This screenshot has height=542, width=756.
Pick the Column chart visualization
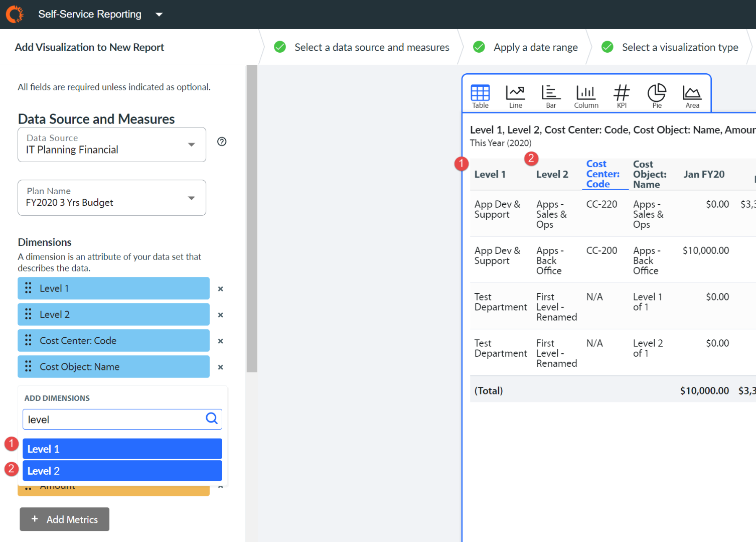(x=586, y=96)
